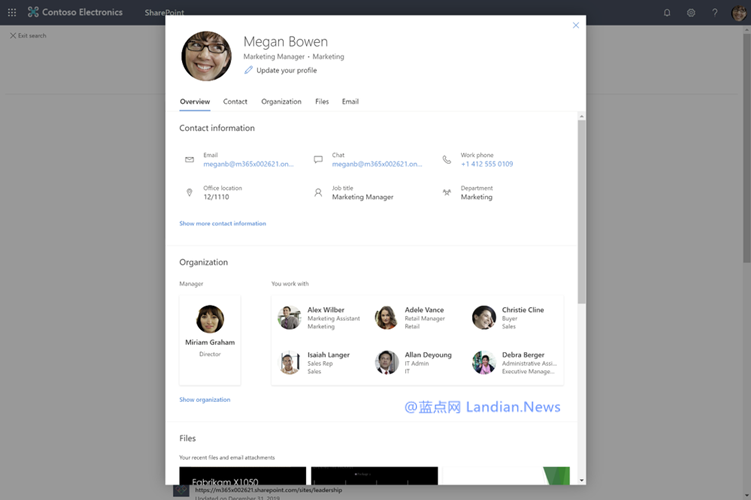Open the app launcher waffle icon
This screenshot has height=500, width=751.
pos(13,12)
